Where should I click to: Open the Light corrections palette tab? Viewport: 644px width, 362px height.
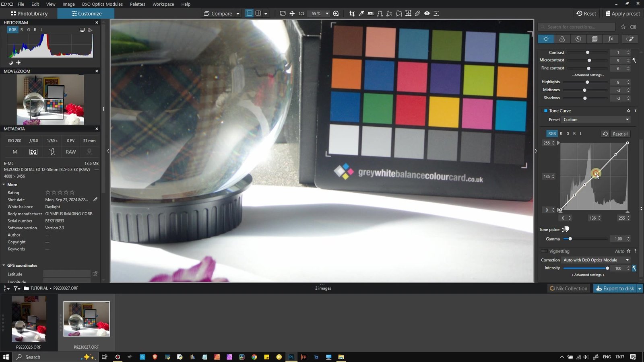546,39
